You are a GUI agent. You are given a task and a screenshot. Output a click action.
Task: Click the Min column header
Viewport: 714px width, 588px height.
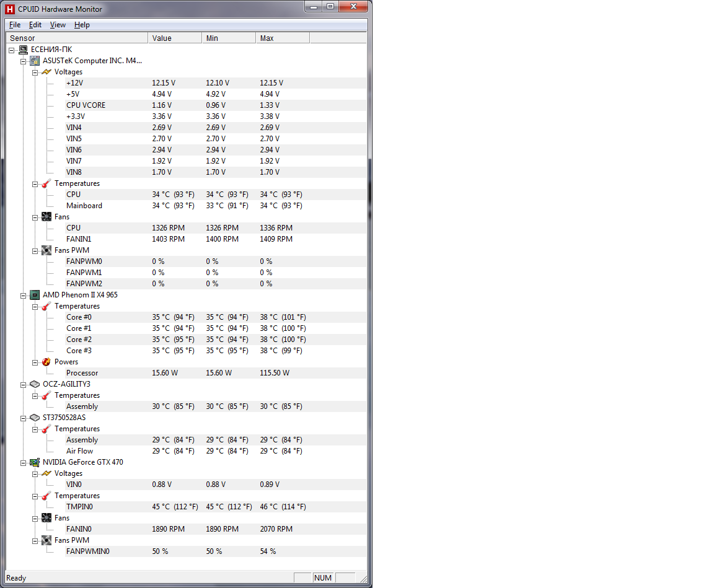229,38
